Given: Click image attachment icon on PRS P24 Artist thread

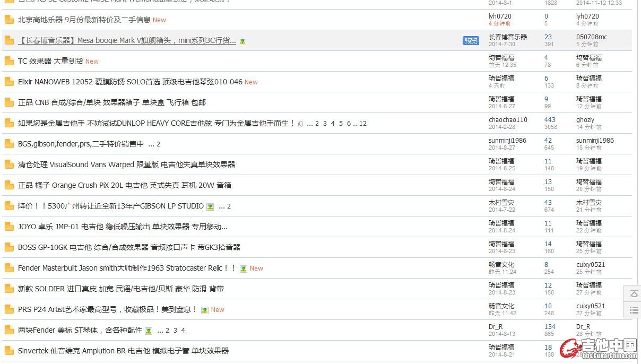Looking at the screenshot, I should 205,310.
